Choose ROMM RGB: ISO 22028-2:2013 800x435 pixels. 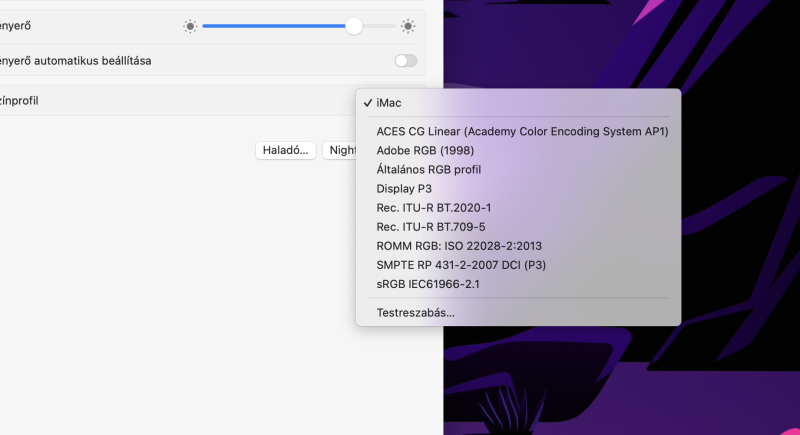click(518, 246)
